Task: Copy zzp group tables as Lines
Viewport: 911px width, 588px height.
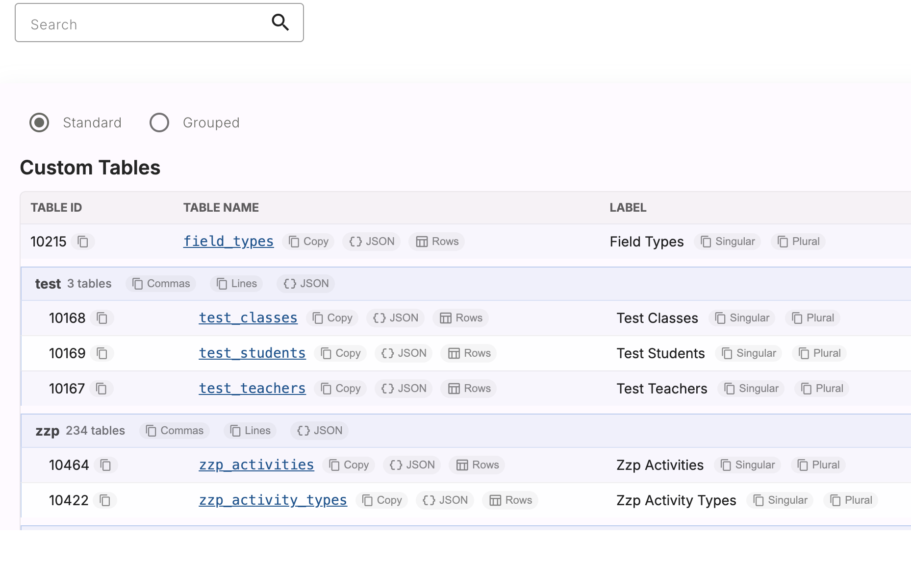Action: tap(250, 431)
